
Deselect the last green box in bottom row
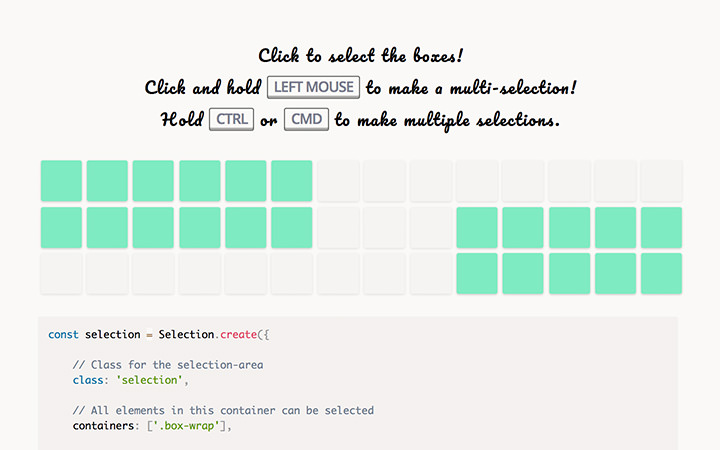tap(661, 273)
